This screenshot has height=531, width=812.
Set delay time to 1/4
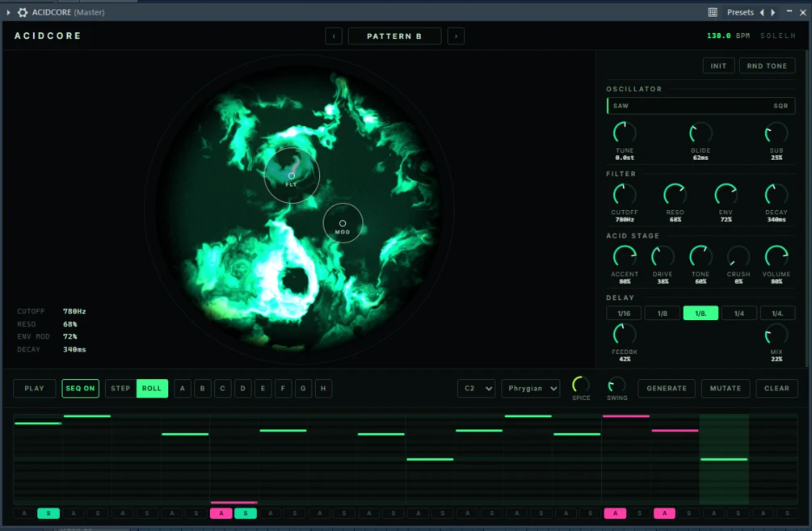point(739,314)
